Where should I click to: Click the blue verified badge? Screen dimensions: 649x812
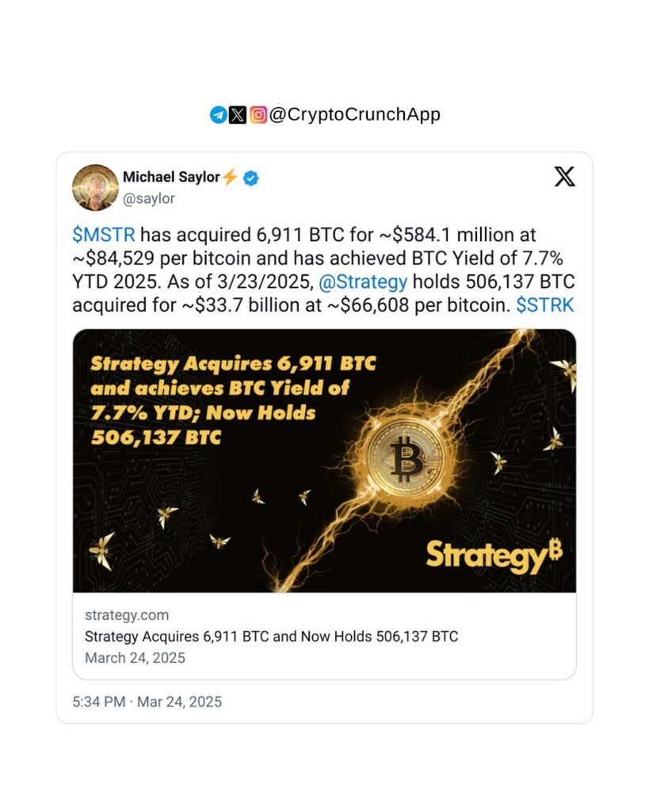tap(250, 178)
